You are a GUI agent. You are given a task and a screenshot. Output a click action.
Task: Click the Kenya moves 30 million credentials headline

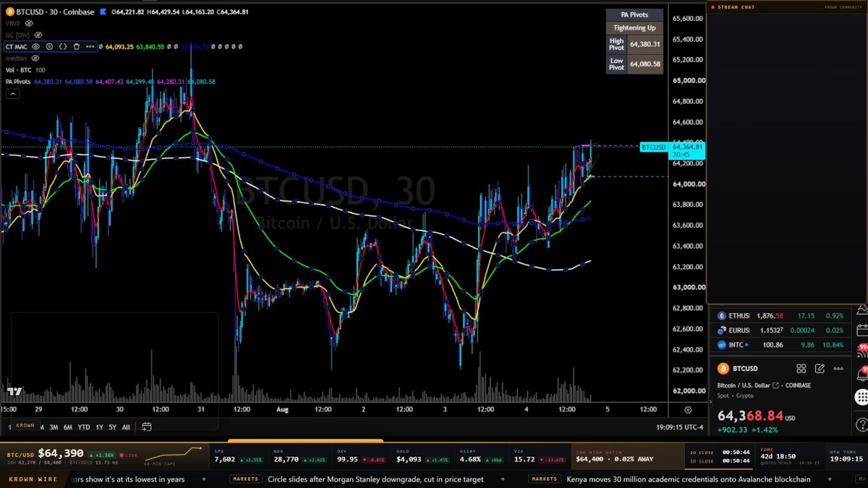point(688,479)
